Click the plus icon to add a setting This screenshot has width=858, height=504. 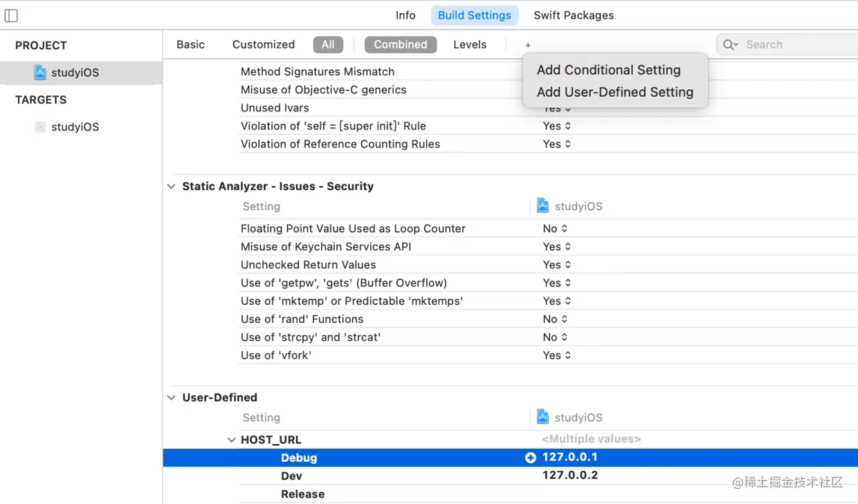[x=527, y=44]
